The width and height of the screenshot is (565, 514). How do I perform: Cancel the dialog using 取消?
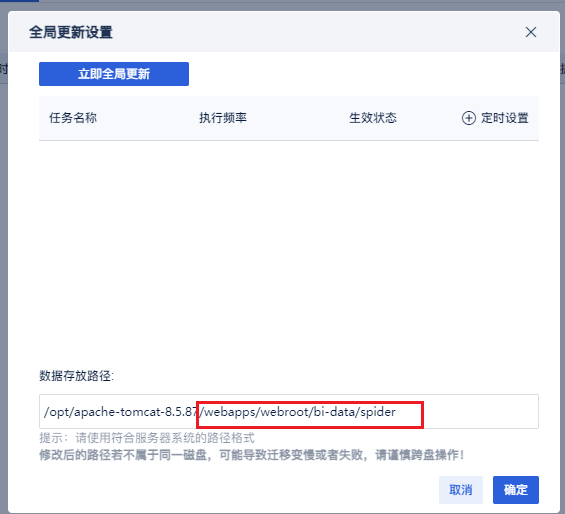tap(461, 490)
